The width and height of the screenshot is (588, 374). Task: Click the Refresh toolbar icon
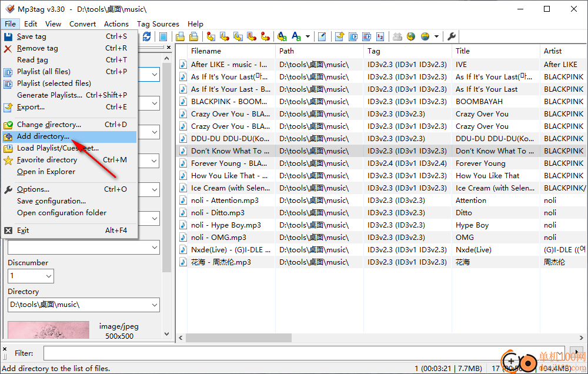146,36
